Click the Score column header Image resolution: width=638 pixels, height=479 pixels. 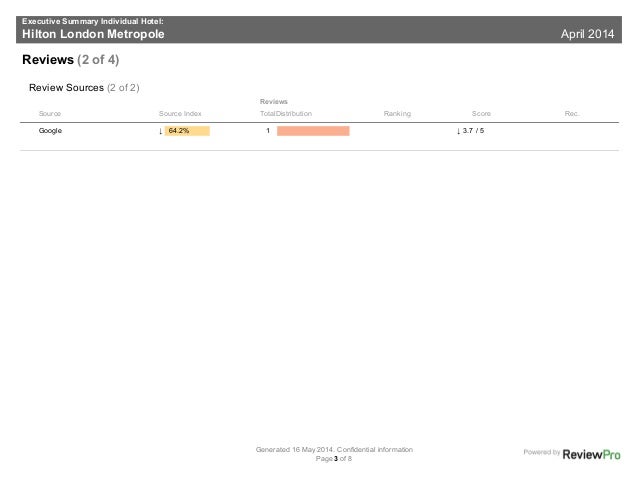point(481,114)
